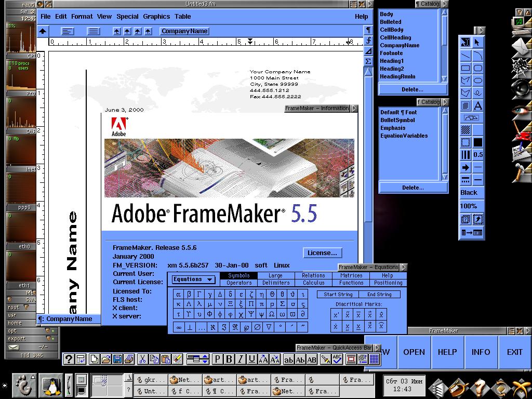
Task: Click the Print icon in QuickAccess Bar
Action: [x=129, y=359]
